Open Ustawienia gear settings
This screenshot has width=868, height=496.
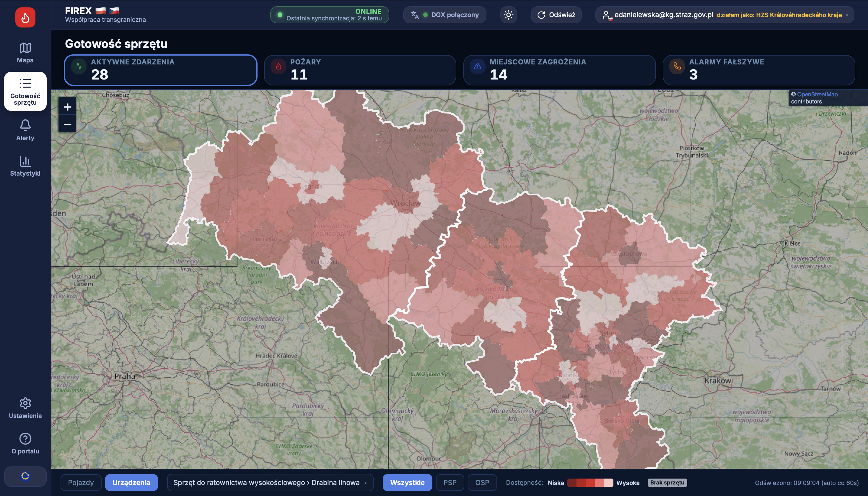point(25,408)
